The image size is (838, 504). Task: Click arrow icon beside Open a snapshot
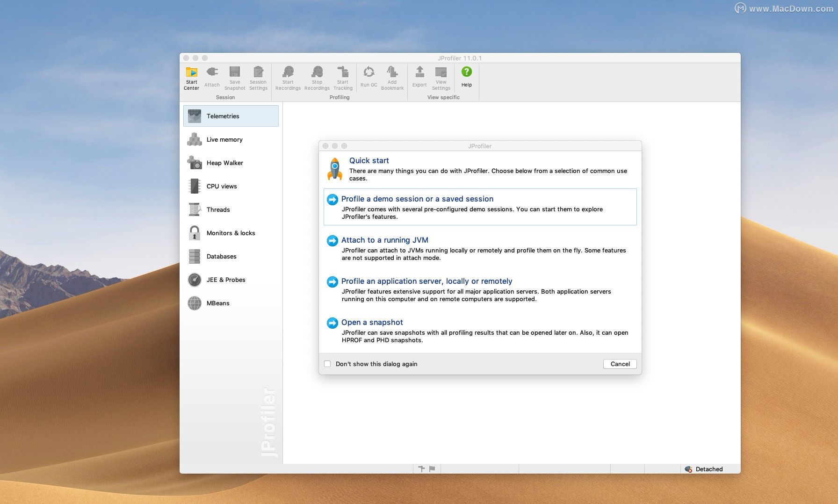point(332,323)
